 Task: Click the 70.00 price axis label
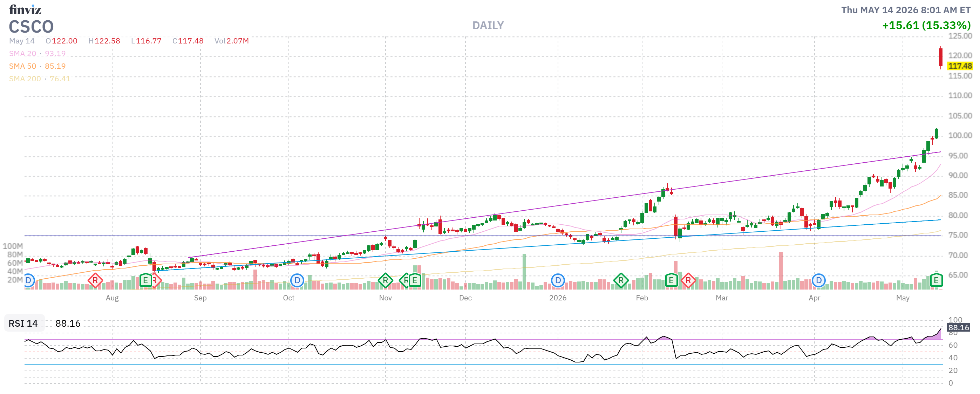coord(958,255)
